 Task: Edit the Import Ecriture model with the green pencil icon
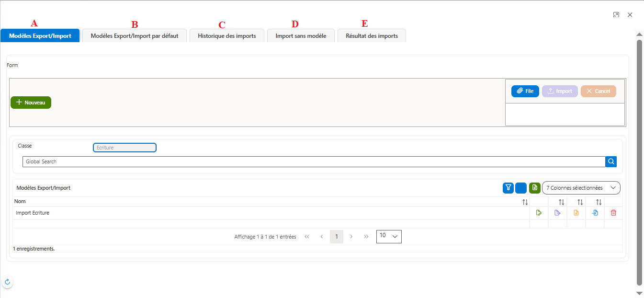539,213
